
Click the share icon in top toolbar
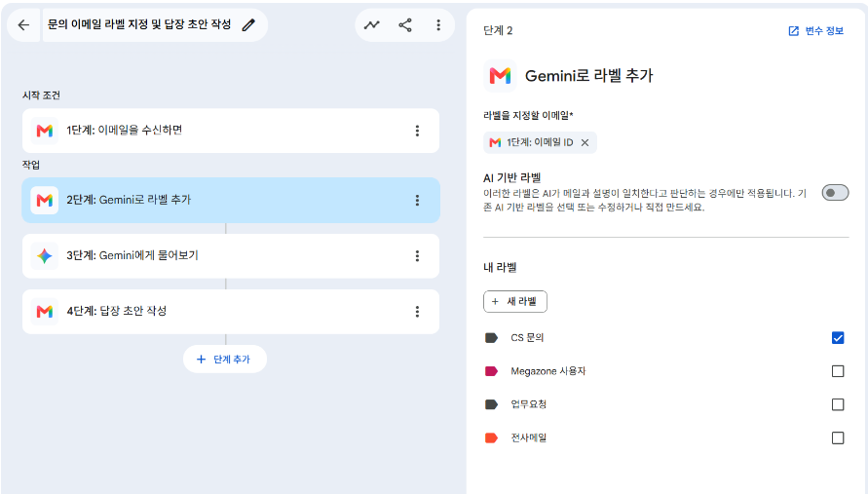pos(405,25)
